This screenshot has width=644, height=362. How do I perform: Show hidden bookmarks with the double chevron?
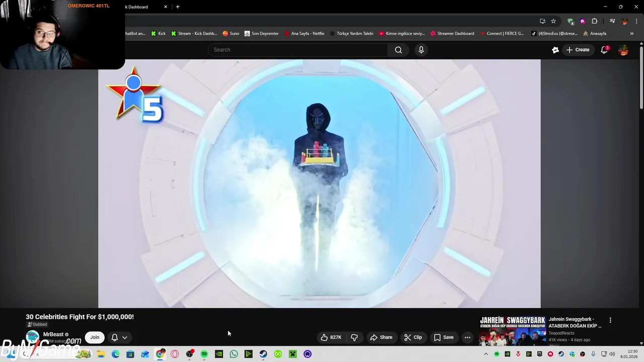pos(632,34)
